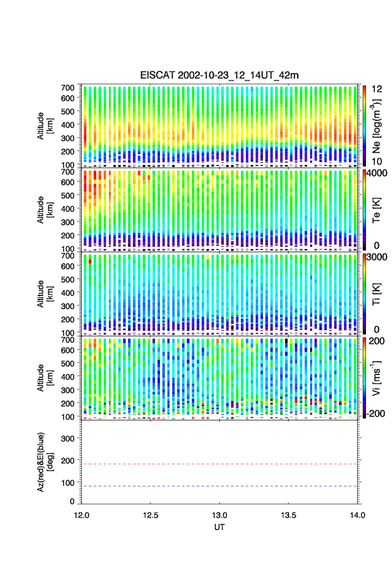Image resolution: width=392 pixels, height=588 pixels.
Task: Click the red dashed azimuth line
Action: point(220,464)
